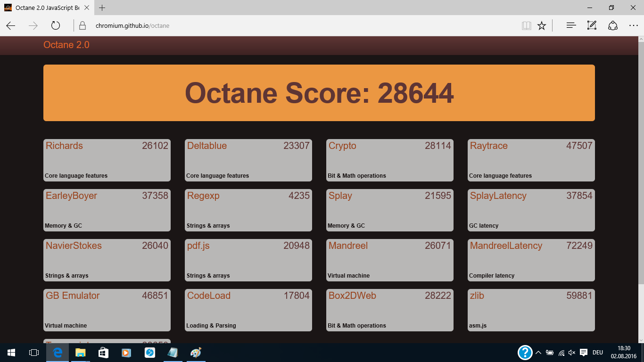Screen dimensions: 644x362
Task: Open Task View on the taskbar
Action: pos(34,353)
